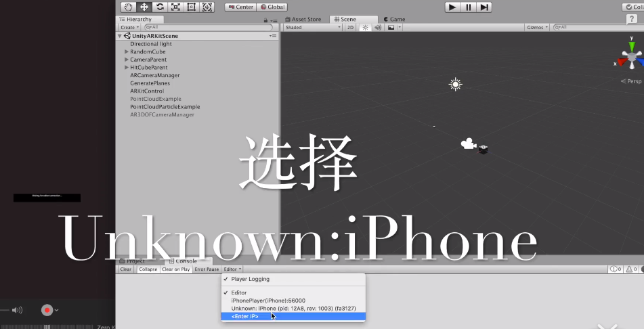Open the Gizmos dropdown
The image size is (644, 329).
(x=537, y=28)
